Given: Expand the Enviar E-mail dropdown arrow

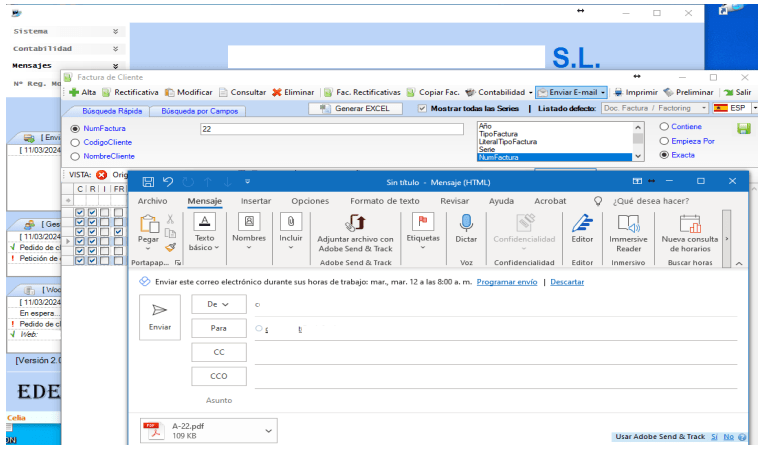Looking at the screenshot, I should [x=603, y=93].
